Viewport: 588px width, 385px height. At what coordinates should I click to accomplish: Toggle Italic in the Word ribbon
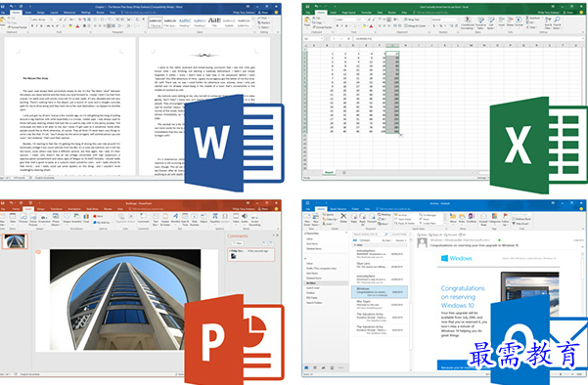(37, 25)
